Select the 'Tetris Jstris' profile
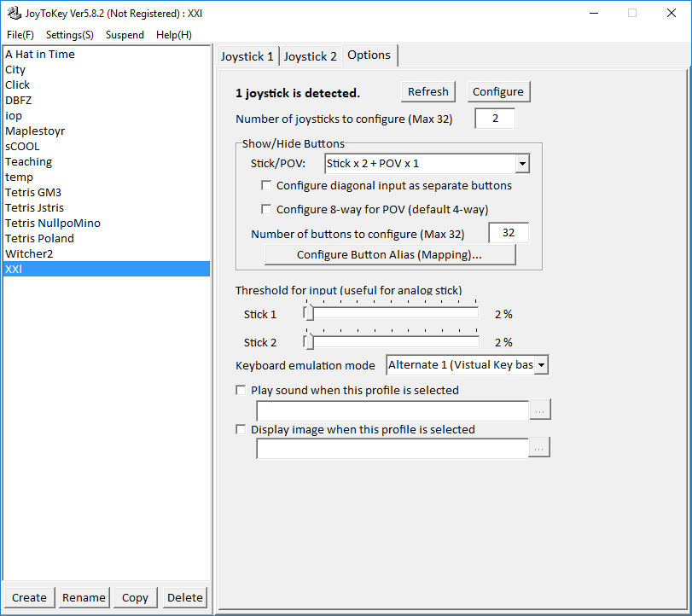 [107, 208]
